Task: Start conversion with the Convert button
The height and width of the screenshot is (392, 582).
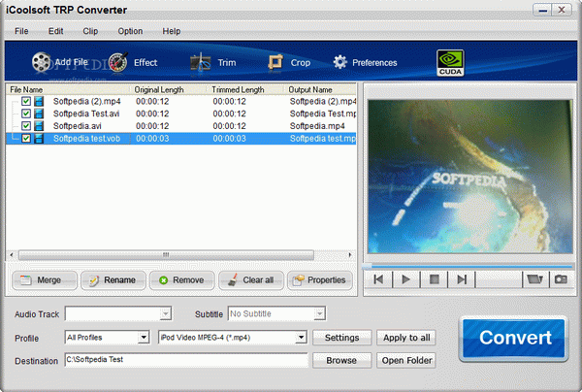Action: [514, 338]
